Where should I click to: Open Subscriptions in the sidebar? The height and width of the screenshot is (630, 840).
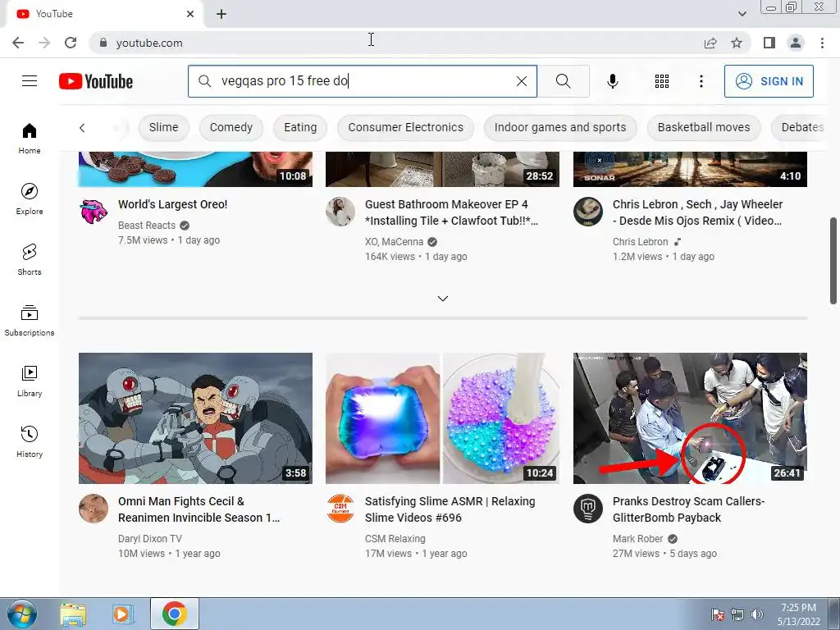[30, 321]
